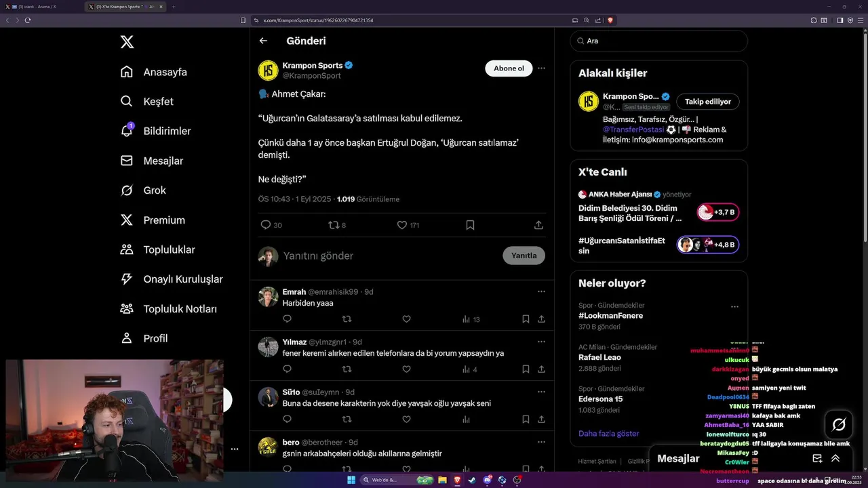Open Topluluk Notları
This screenshot has width=868, height=488.
168,308
